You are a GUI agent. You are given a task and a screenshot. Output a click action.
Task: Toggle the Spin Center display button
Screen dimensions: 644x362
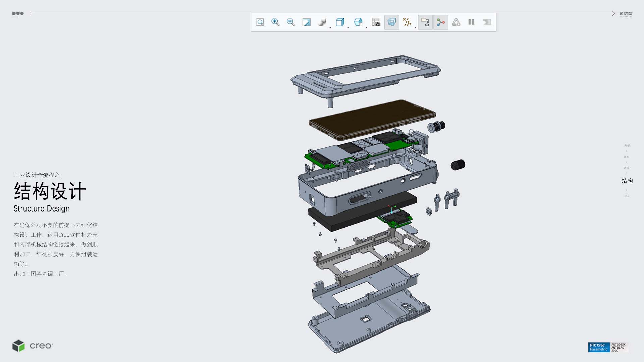(x=440, y=22)
